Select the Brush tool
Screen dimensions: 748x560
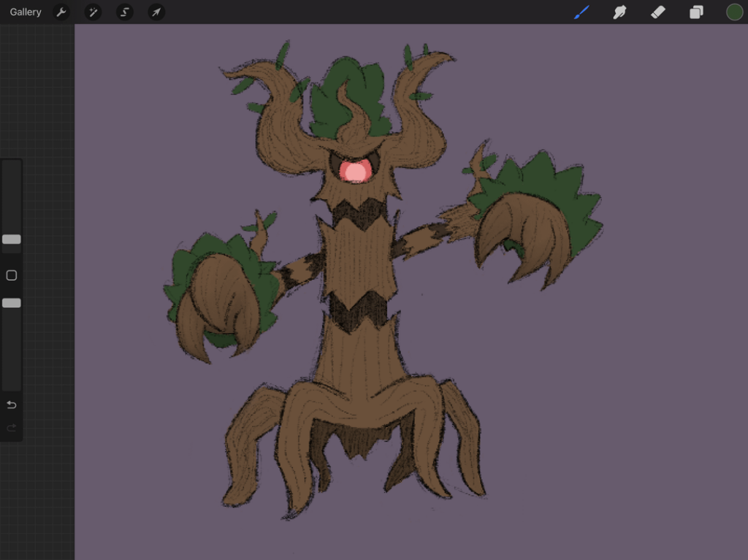(581, 12)
